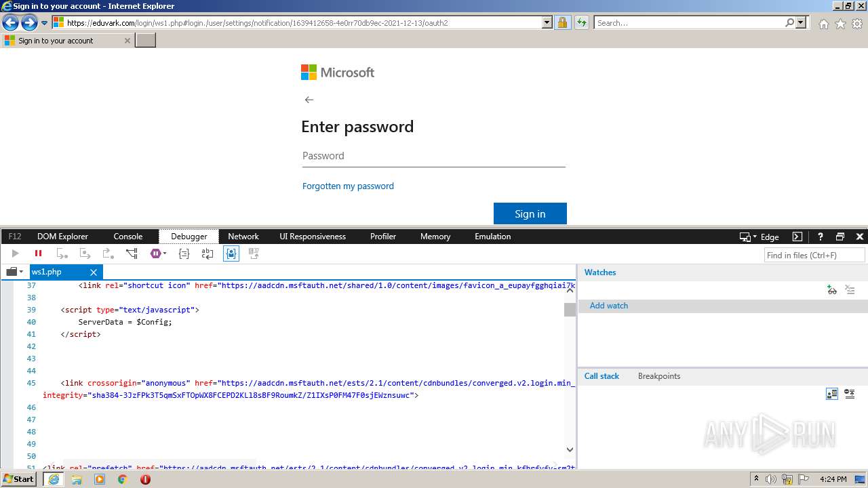Click the Add watch link
The height and width of the screenshot is (488, 868).
pos(609,306)
